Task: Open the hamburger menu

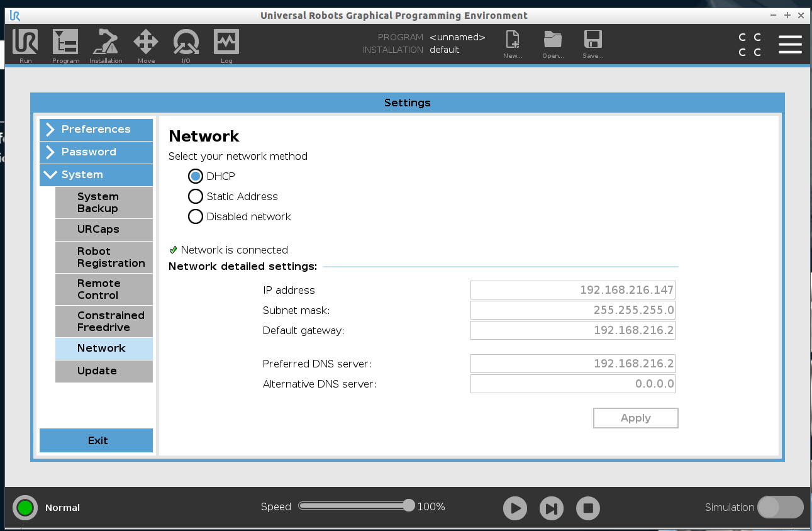Action: (x=790, y=44)
